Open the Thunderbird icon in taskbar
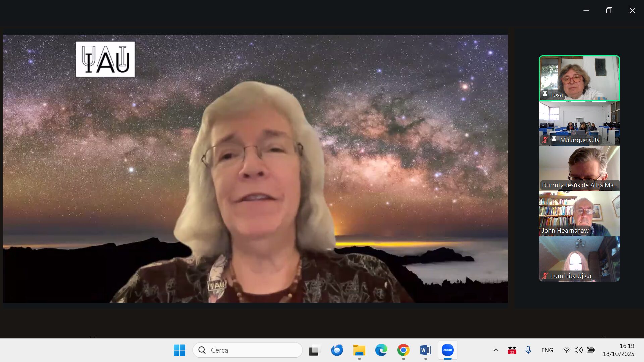Image resolution: width=644 pixels, height=362 pixels. 337,350
